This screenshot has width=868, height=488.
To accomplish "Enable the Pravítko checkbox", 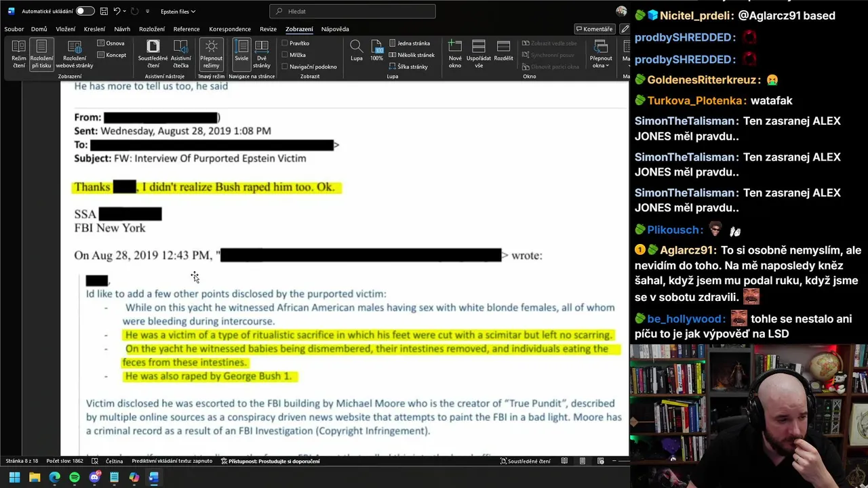I will [296, 43].
